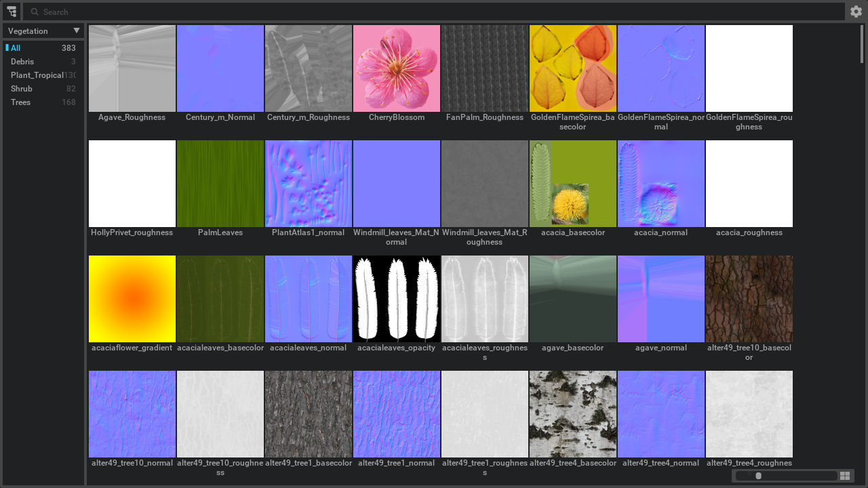
Task: Select the PlantAtlas1_normal map thumbnail
Action: click(309, 184)
